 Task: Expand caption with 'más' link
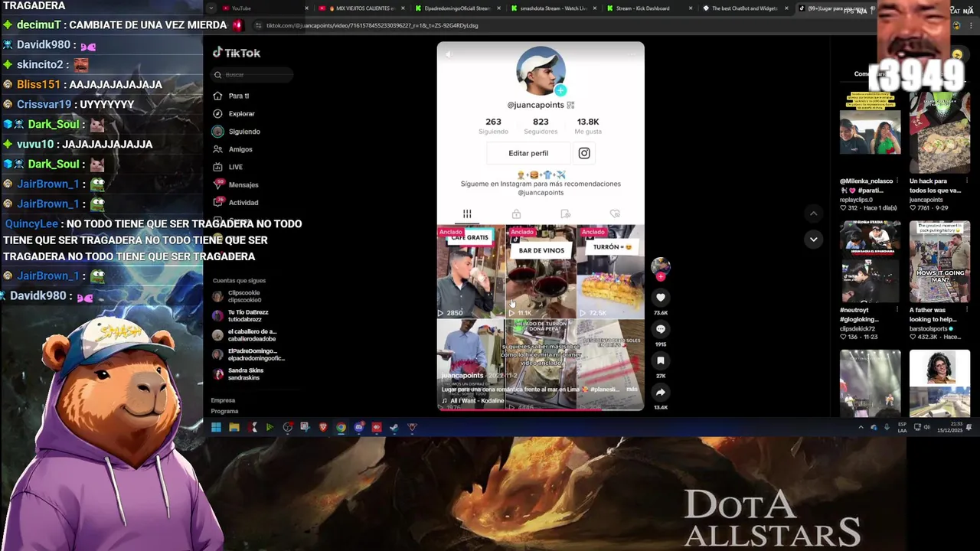point(631,390)
